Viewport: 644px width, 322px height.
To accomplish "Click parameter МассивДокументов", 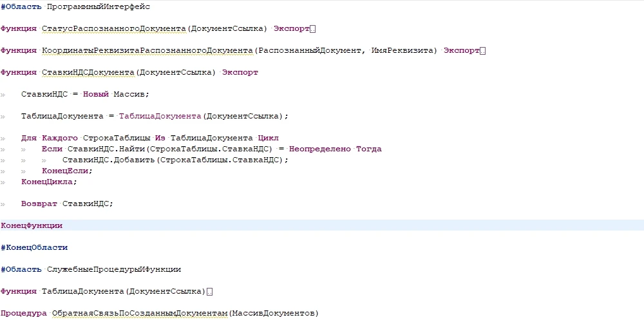I will pyautogui.click(x=272, y=314).
